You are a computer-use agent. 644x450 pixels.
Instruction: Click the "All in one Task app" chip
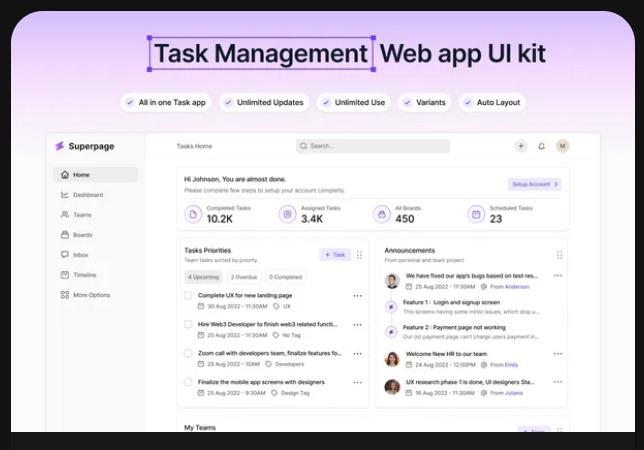click(x=166, y=102)
